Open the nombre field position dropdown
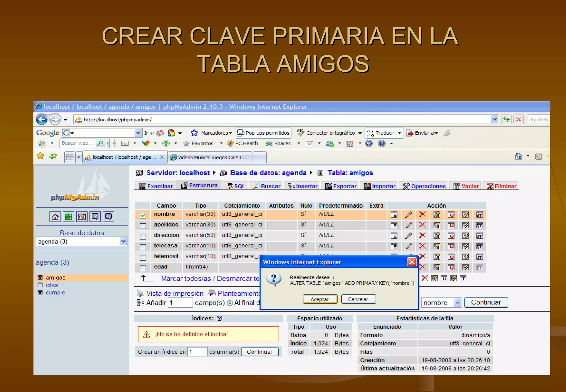Image resolution: width=566 pixels, height=392 pixels. point(457,302)
